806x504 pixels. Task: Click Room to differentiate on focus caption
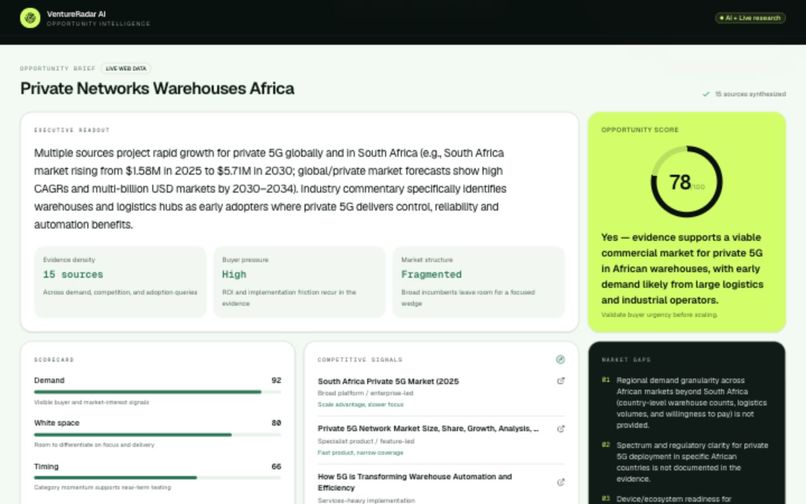94,445
